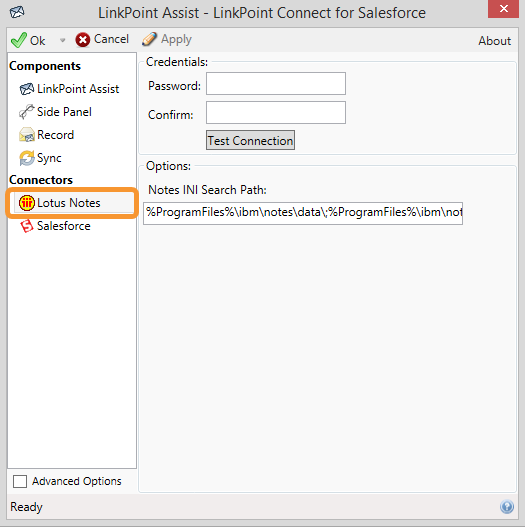The height and width of the screenshot is (527, 525).
Task: Click the Notes INI Search Path field
Action: 303,213
